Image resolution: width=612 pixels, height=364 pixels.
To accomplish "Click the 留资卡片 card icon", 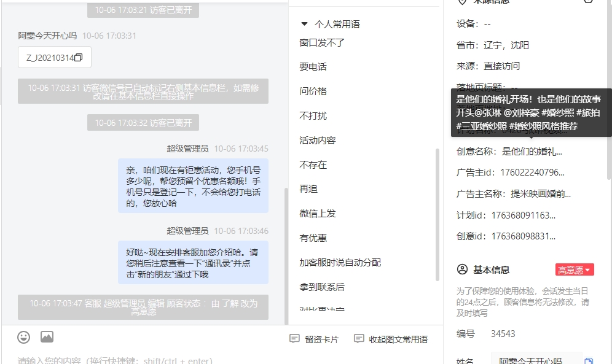I will [x=294, y=339].
